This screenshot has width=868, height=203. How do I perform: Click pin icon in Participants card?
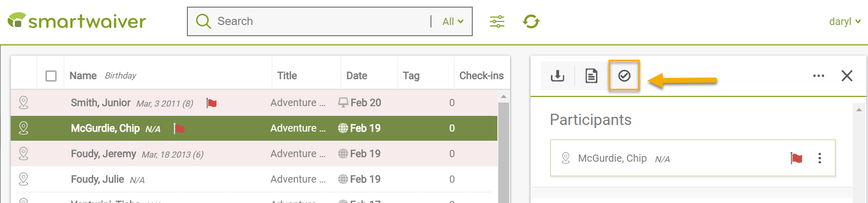coord(566,158)
